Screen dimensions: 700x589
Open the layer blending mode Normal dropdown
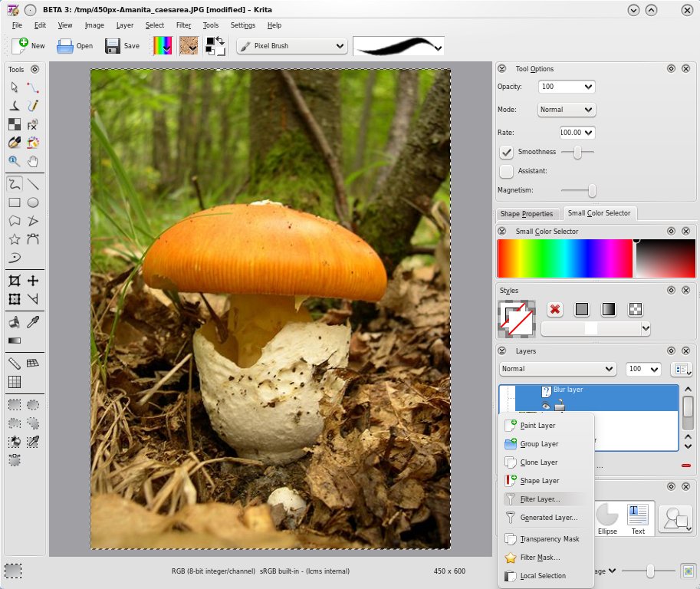[x=557, y=369]
